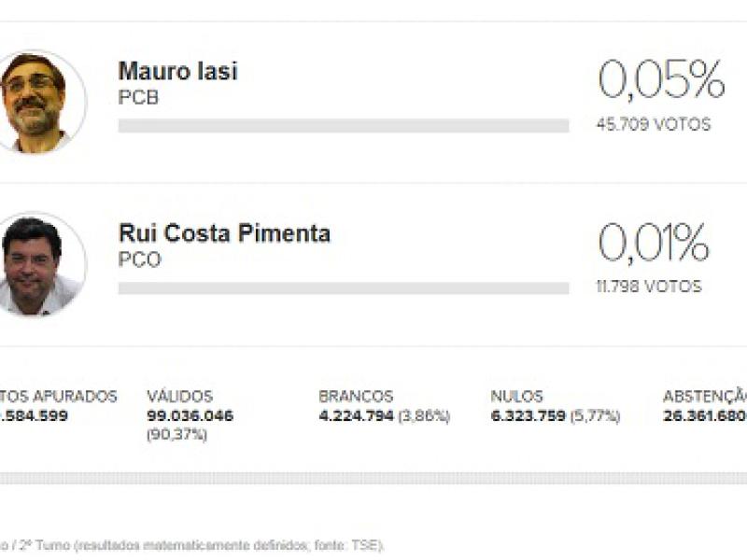The image size is (747, 560).
Task: Click the PCB party label
Action: 138,97
